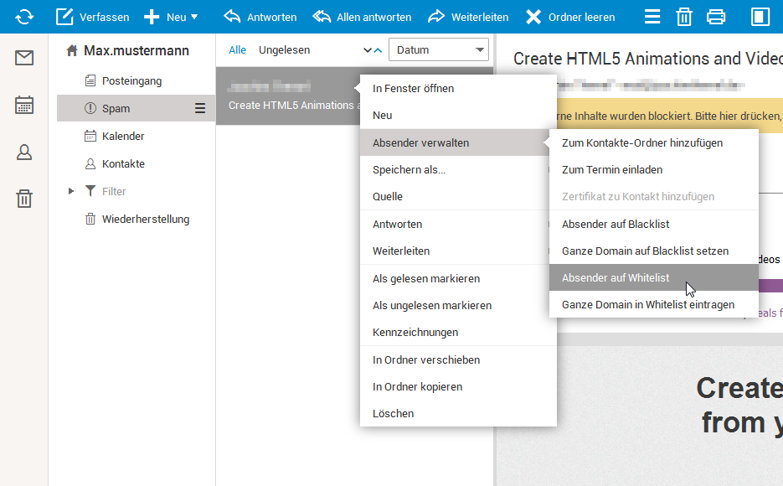Viewport: 783px width, 486px height.
Task: Toggle the reading pane layout icon
Action: [x=759, y=16]
